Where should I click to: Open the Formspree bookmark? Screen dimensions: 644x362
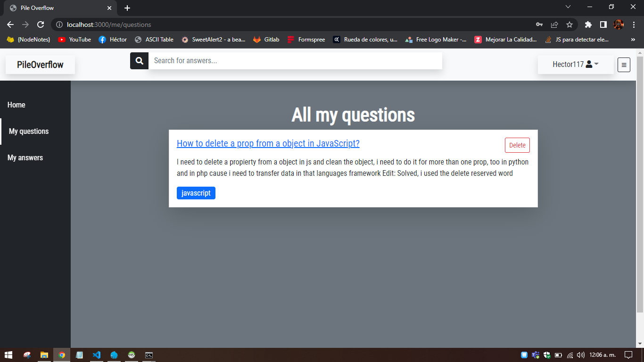point(306,40)
